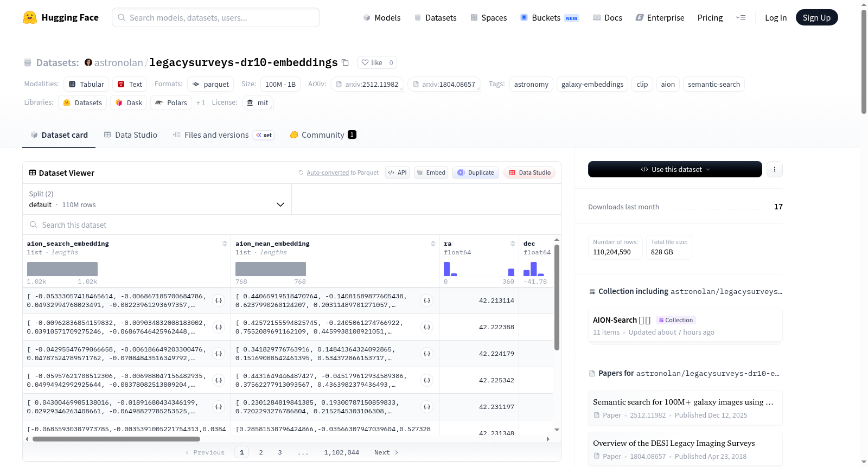Screen dimensions: 868x467
Task: Expand braces icon for row starting -0.04295547679066658
Action: coord(219,354)
